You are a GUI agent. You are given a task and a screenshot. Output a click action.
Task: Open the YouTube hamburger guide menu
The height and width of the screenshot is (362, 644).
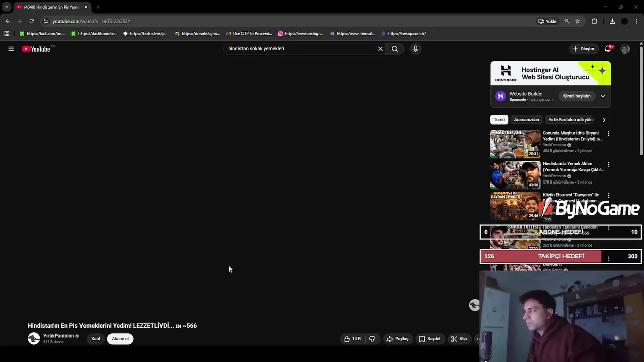pos(11,49)
